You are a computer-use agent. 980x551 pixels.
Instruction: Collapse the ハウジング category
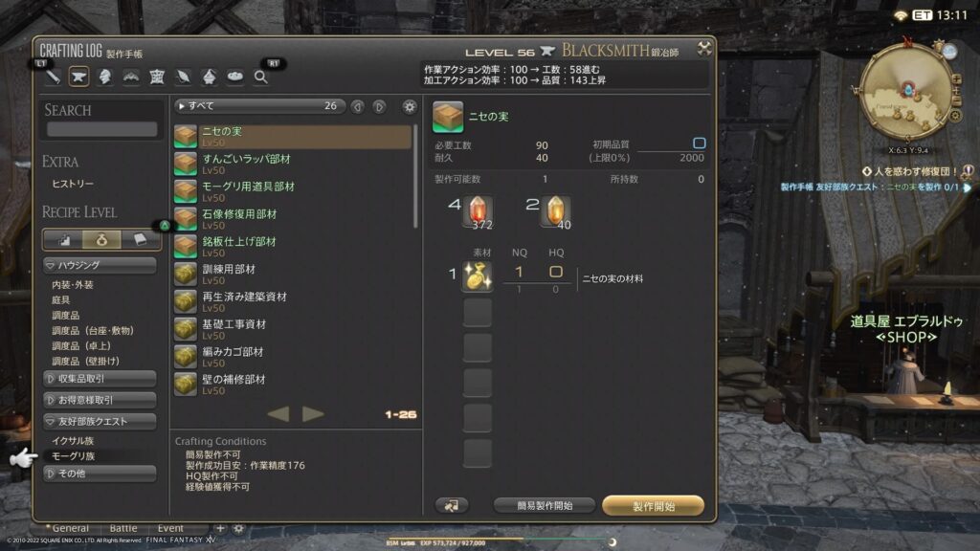coord(100,266)
